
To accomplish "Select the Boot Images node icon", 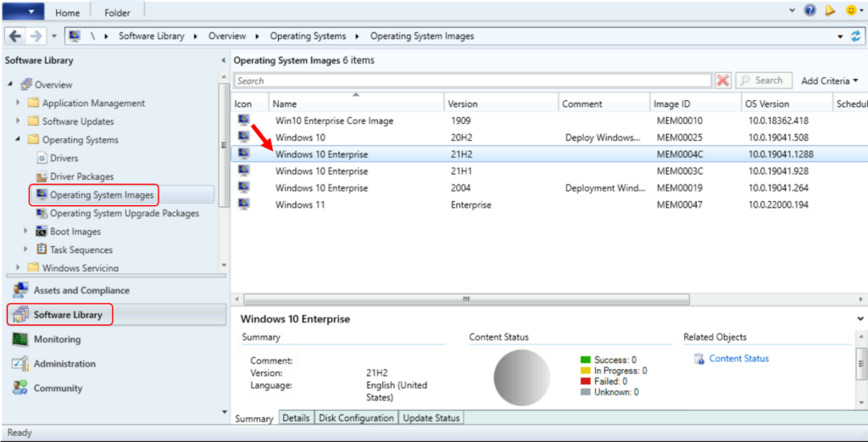I will coord(42,231).
